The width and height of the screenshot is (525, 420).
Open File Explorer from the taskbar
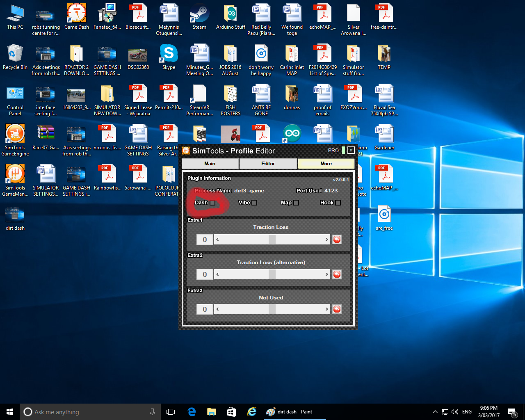tap(212, 412)
